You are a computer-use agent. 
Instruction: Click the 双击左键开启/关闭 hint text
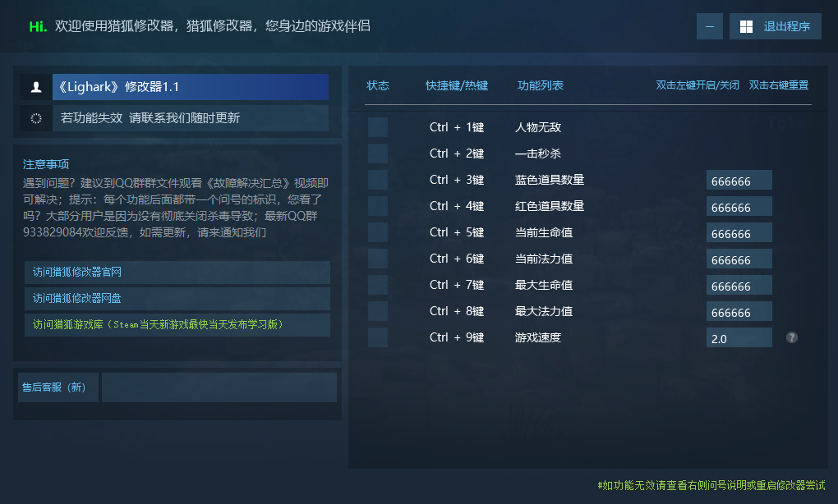click(698, 85)
